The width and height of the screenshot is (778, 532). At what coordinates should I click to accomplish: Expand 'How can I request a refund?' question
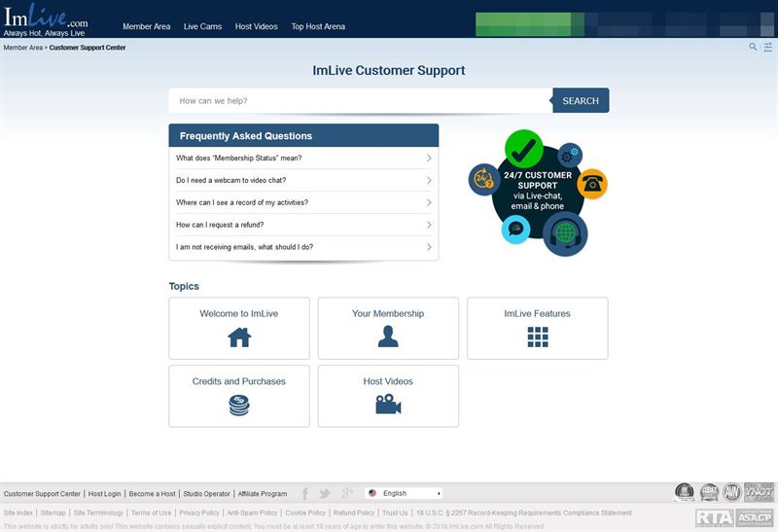(303, 225)
